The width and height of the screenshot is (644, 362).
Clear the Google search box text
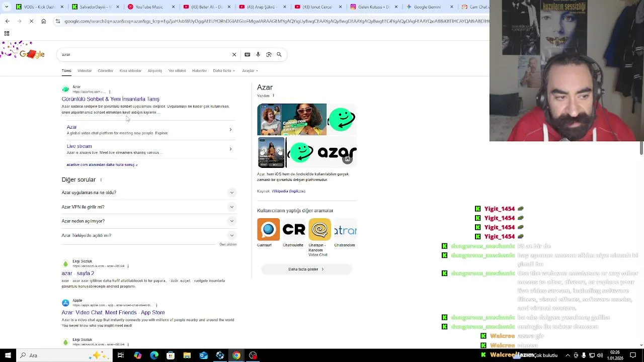[234, 54]
